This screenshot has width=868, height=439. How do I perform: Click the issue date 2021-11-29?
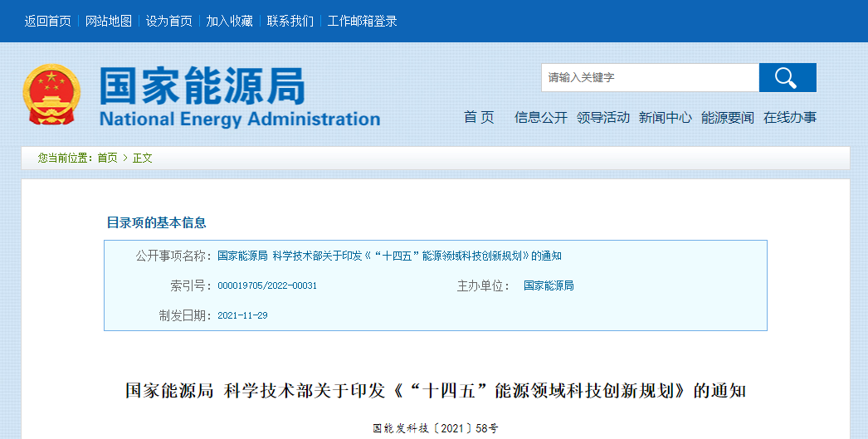(x=242, y=315)
